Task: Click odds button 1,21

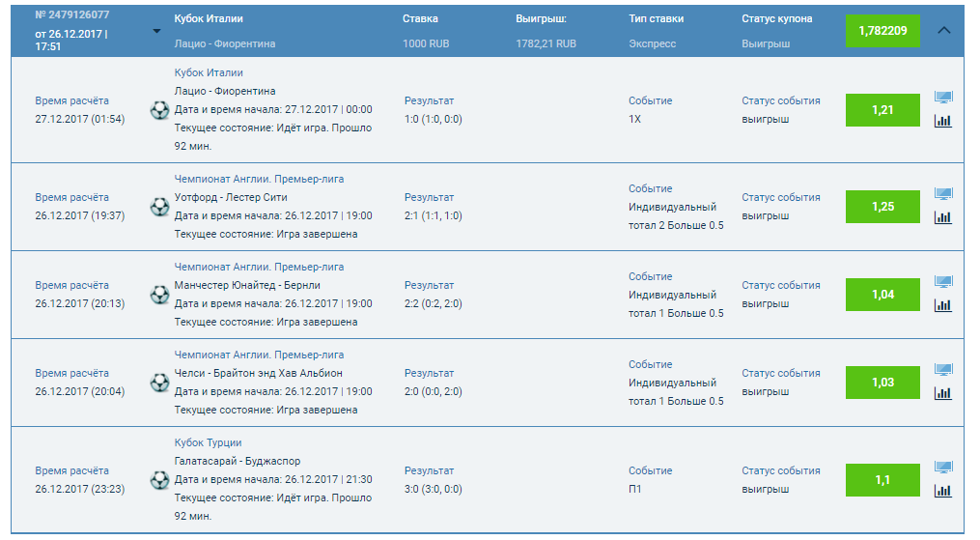Action: (x=882, y=110)
